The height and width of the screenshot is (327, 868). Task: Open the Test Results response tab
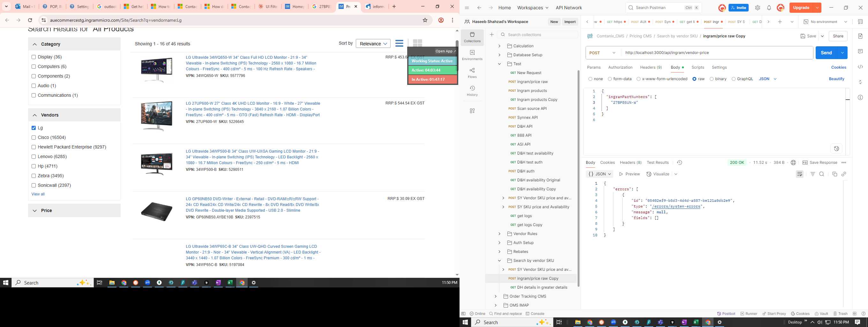[658, 163]
